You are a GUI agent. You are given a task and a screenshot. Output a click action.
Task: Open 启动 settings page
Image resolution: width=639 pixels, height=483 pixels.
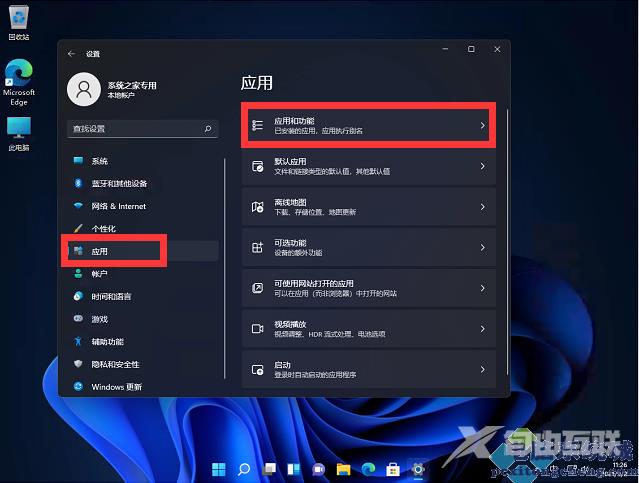[x=369, y=369]
